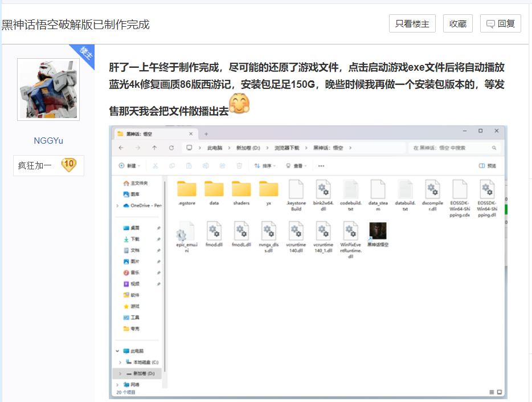Open the data folder icon
Screen dimensions: 532x402
coord(214,189)
